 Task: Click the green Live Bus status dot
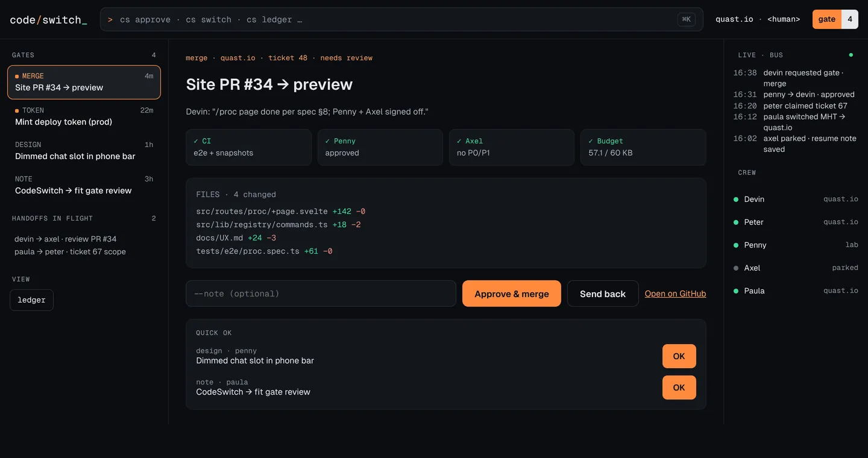tap(851, 55)
